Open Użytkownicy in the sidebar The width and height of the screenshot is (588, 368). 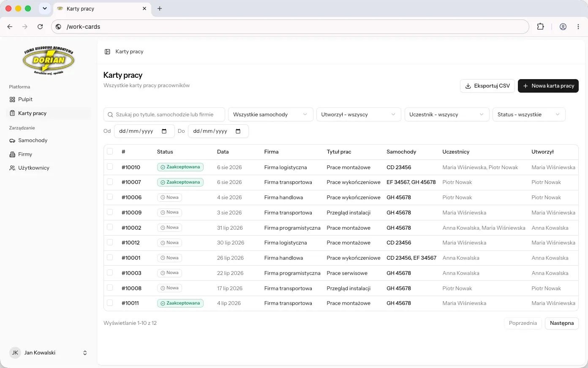[x=49, y=168]
